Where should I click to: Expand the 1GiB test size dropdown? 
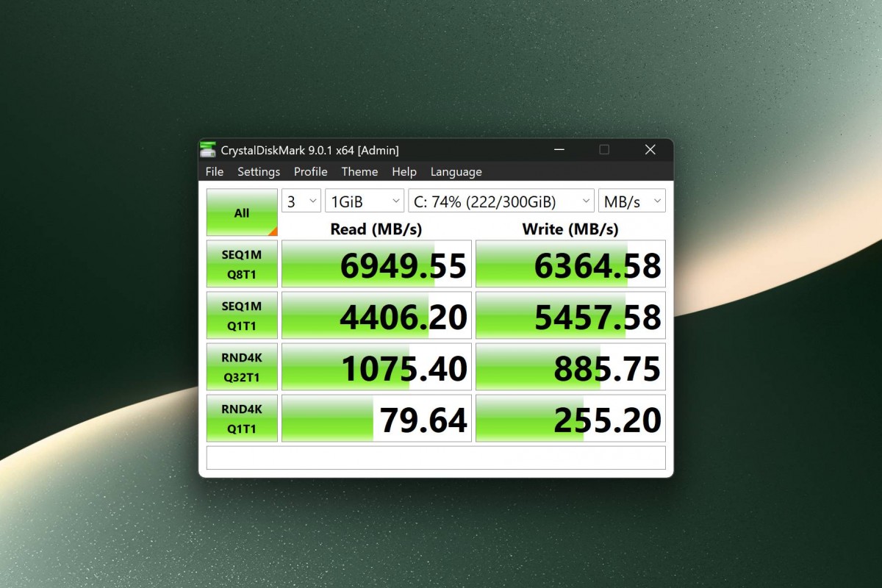click(x=365, y=201)
